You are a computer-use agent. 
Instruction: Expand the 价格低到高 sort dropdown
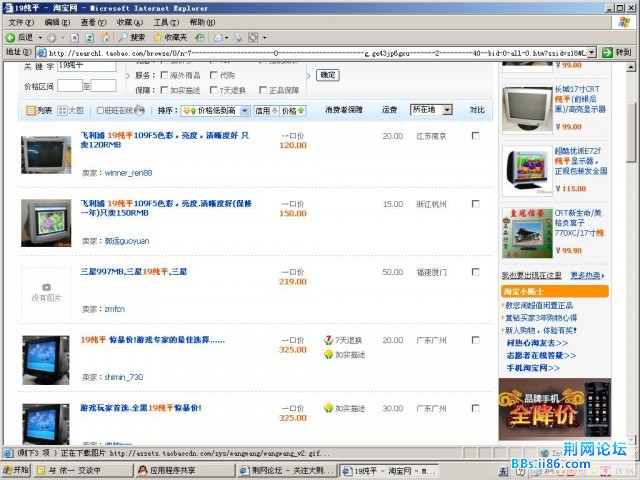point(245,111)
